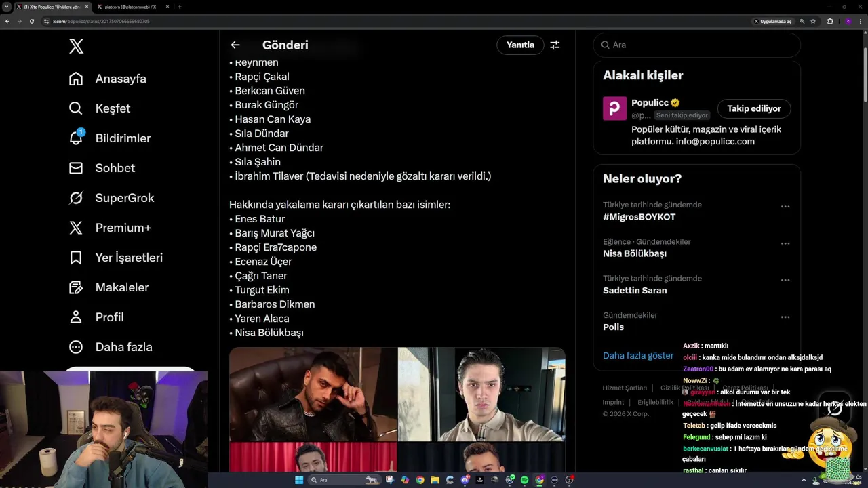Close the platcorn browser tab

pos(167,7)
